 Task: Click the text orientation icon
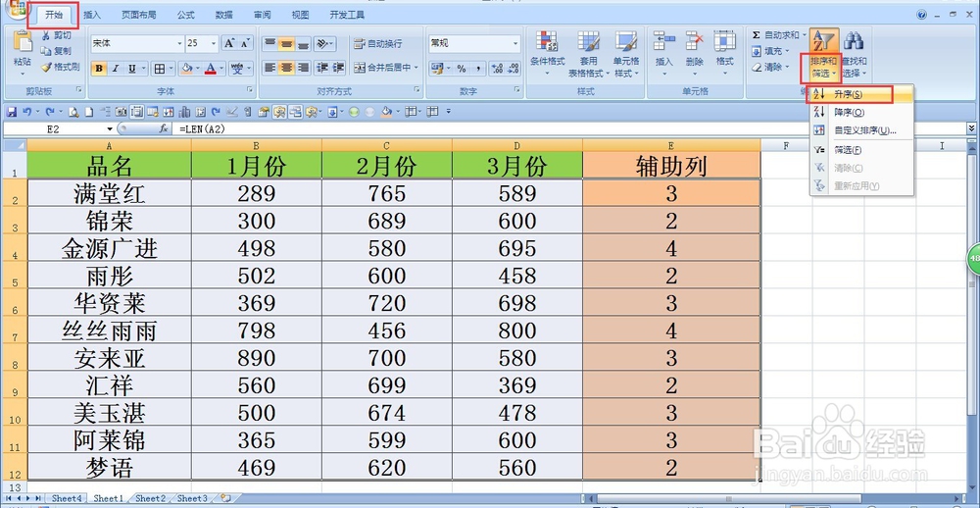click(x=321, y=43)
